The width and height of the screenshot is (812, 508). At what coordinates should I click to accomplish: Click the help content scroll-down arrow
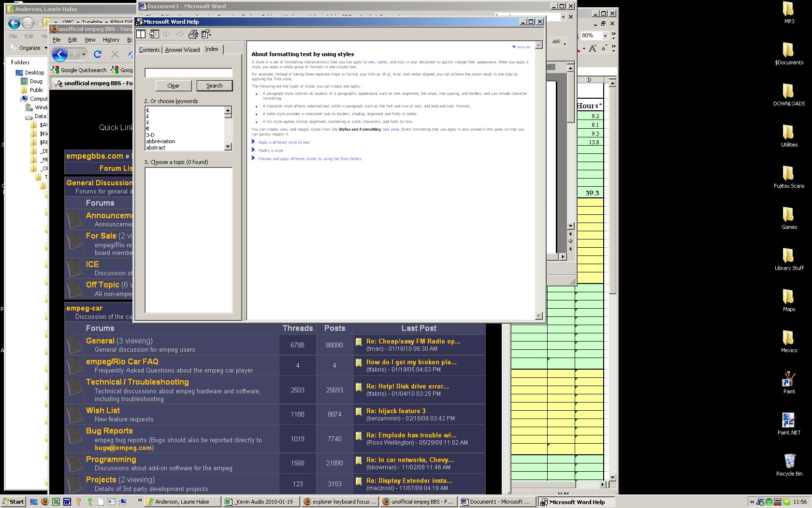tap(539, 316)
